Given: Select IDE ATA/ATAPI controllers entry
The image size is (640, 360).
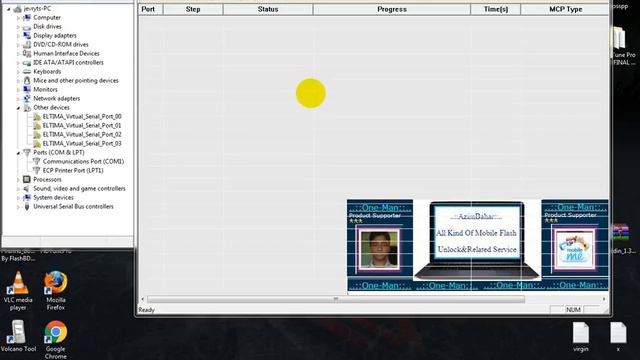Looking at the screenshot, I should 68,62.
